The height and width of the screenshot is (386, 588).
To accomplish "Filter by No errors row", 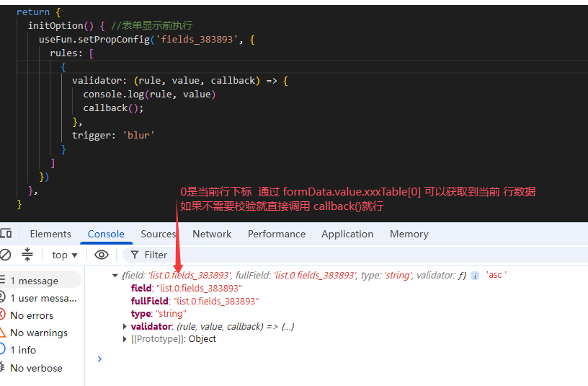I will tap(40, 315).
